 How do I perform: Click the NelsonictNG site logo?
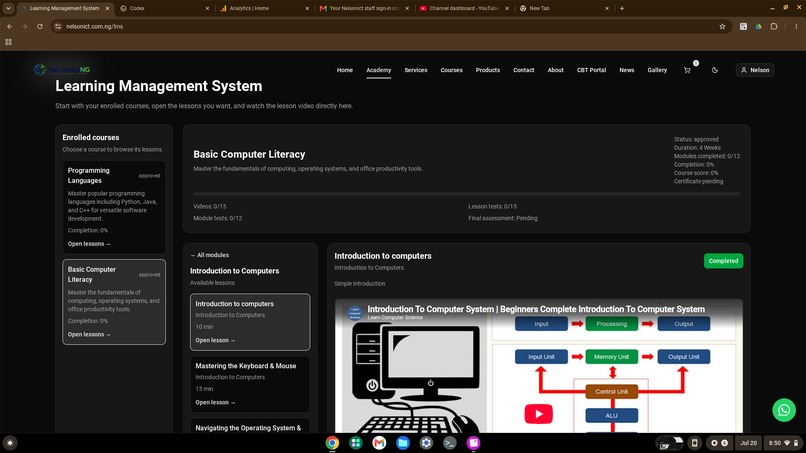click(62, 69)
